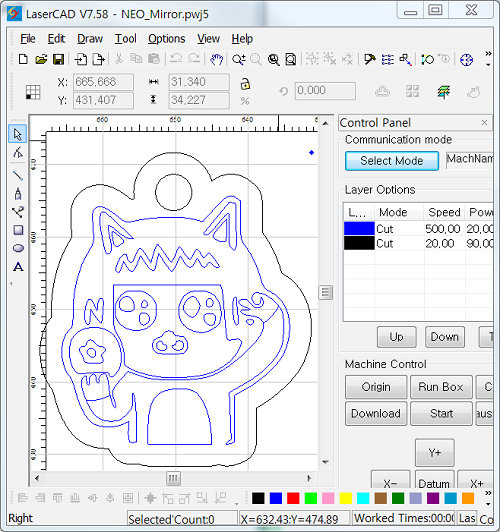Select the blue Cut layer row

pyautogui.click(x=418, y=229)
